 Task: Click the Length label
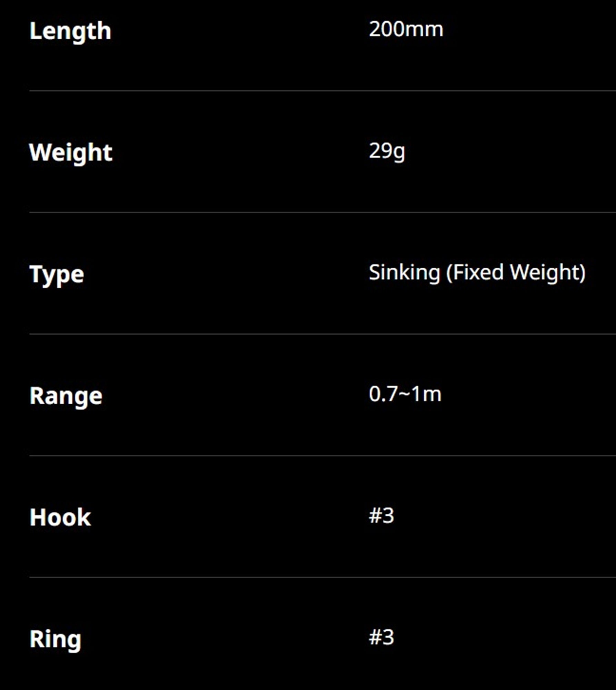70,31
